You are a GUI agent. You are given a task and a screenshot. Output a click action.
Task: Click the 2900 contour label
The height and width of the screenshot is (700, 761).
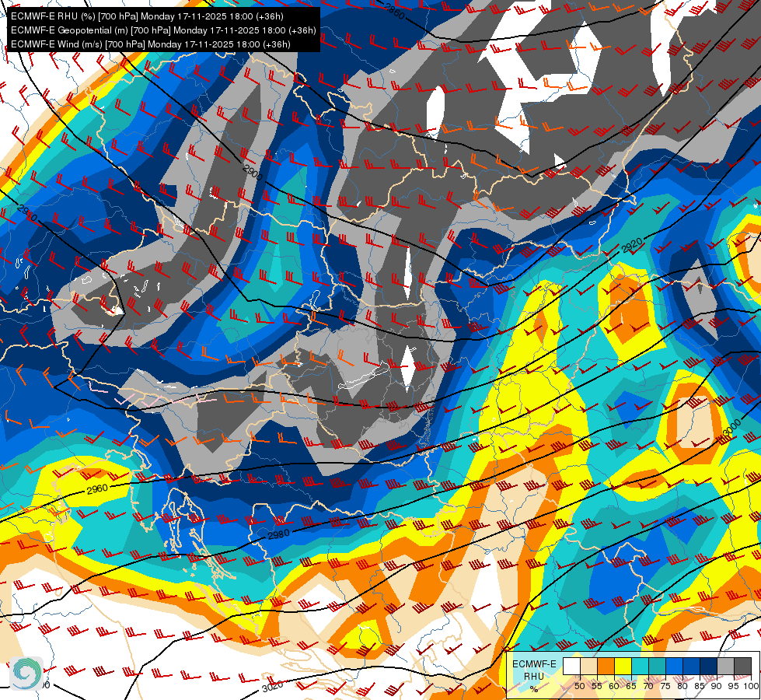[x=253, y=173]
